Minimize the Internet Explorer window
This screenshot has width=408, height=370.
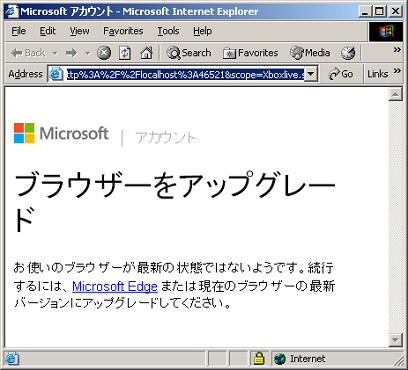[x=365, y=12]
